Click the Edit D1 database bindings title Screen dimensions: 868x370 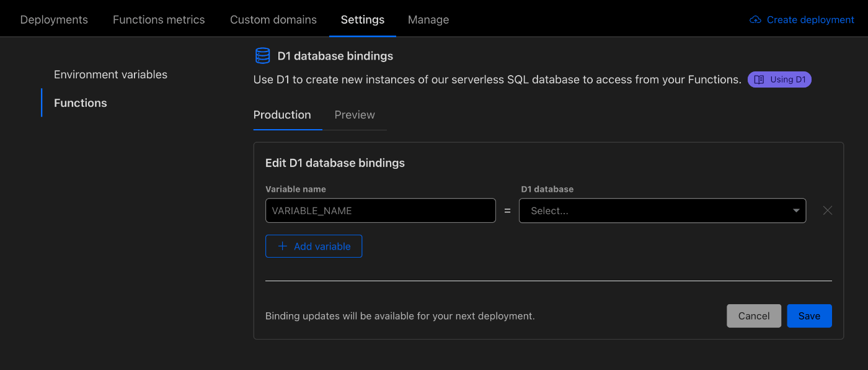(x=335, y=163)
